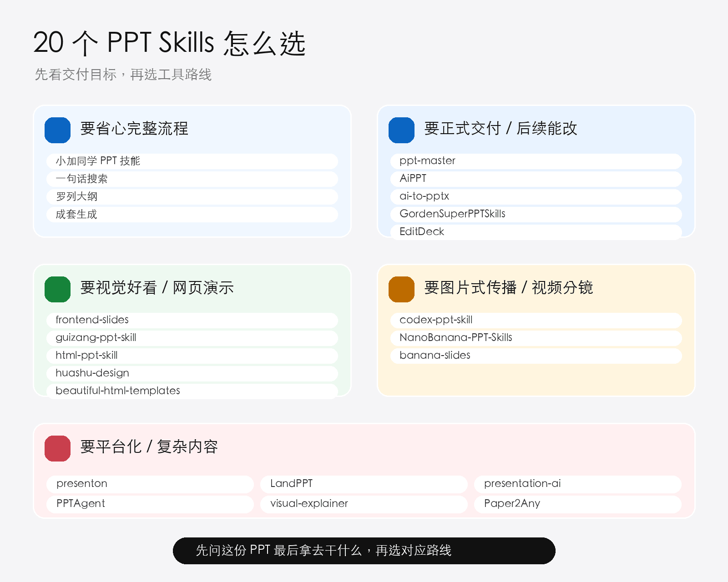This screenshot has height=582, width=728.
Task: Click the black banner 先问这份 PPT 最后拿去干什么
Action: coord(364,551)
